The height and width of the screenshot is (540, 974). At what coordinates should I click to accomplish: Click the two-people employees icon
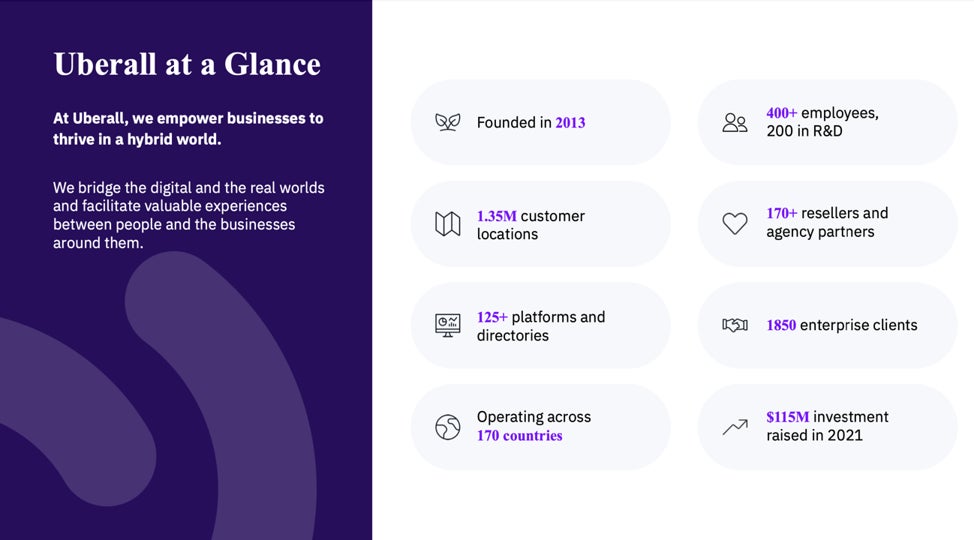735,122
